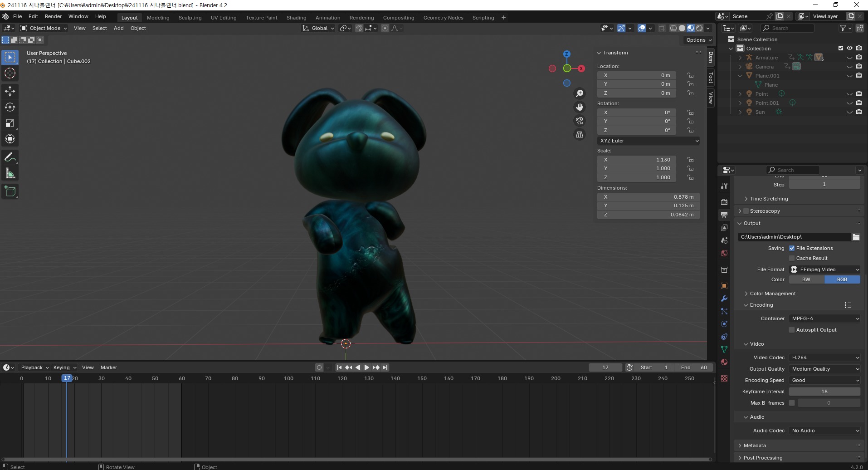Screen dimensions: 868x470
Task: Open the Output Quality dropdown
Action: tap(824, 369)
